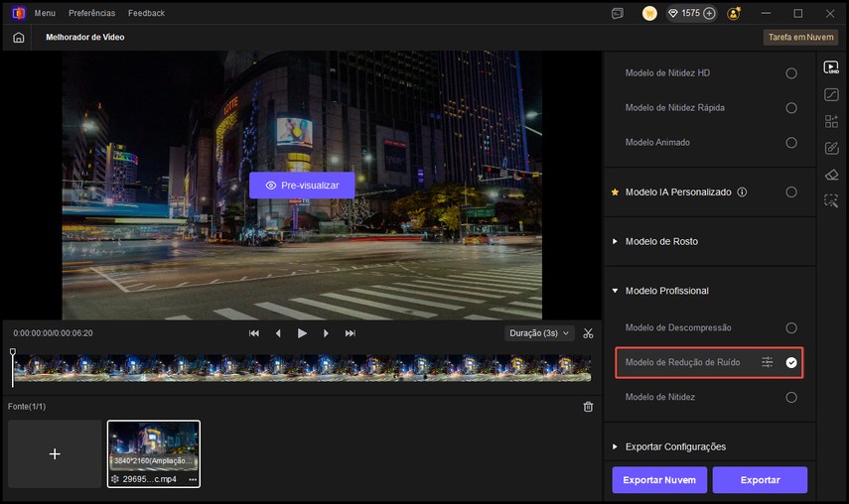Click the Exportar Nuvem button

(x=659, y=480)
